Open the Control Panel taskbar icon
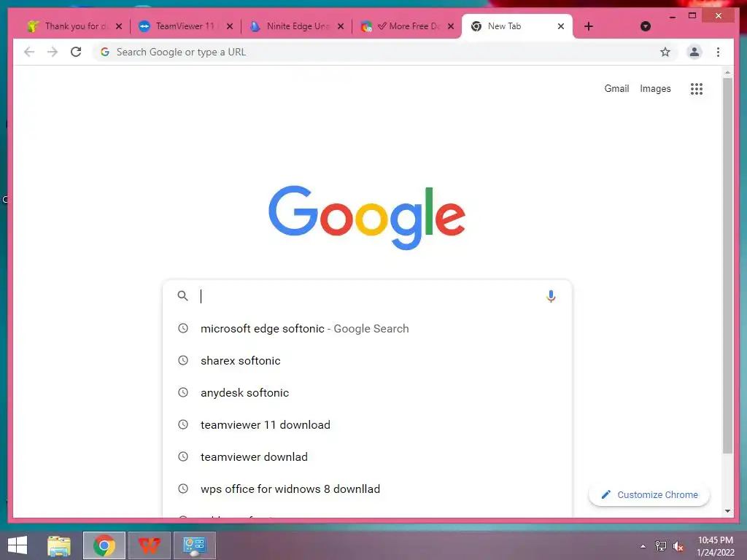The height and width of the screenshot is (560, 747). click(x=194, y=545)
